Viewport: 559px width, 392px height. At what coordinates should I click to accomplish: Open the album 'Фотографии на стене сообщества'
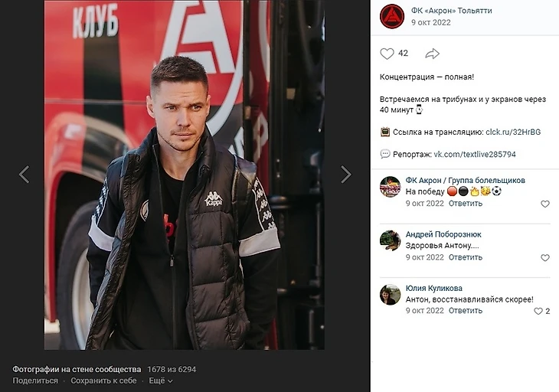tap(77, 369)
